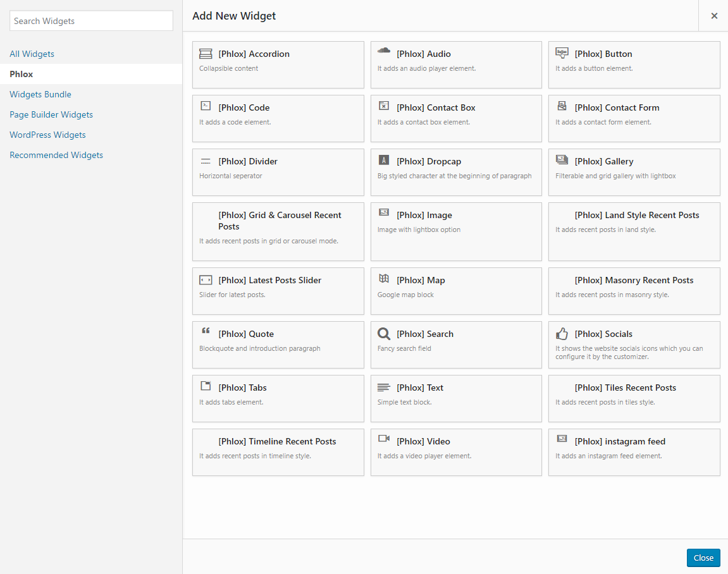The image size is (728, 574).
Task: Click the '[Phlox] Button' title text
Action: (x=603, y=54)
